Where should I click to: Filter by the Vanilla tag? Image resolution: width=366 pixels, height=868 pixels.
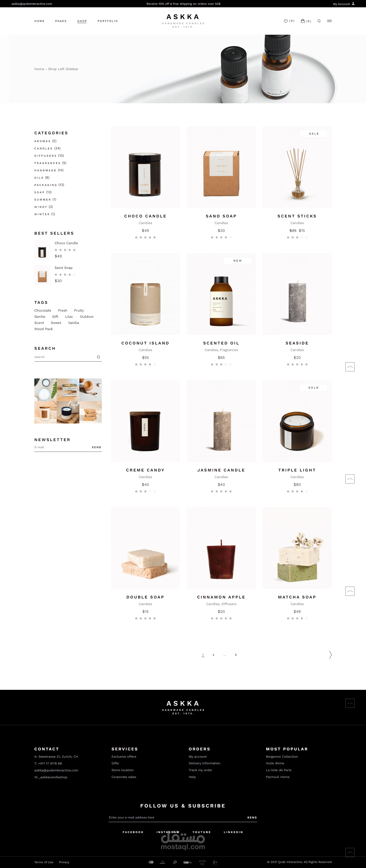73,323
